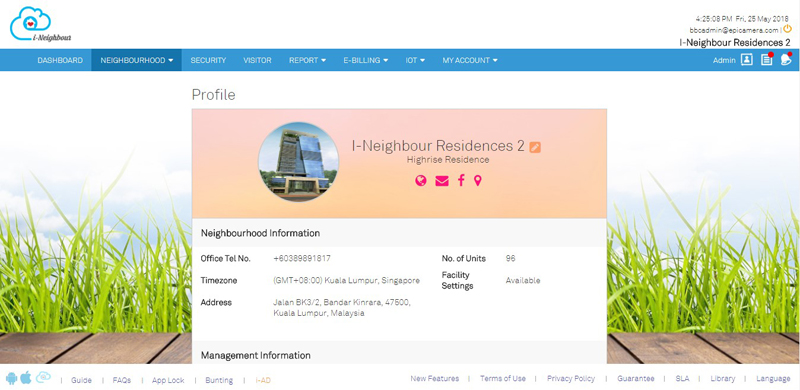Click the Jalan BK3/2 address text
Image resolution: width=800 pixels, height=390 pixels.
342,308
